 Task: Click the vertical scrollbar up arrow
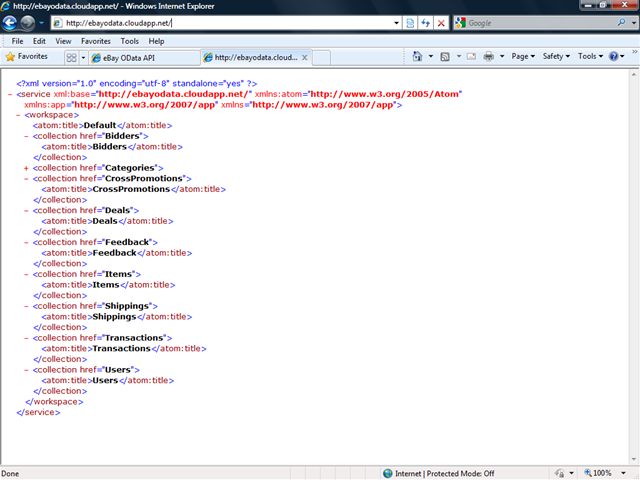coord(634,75)
